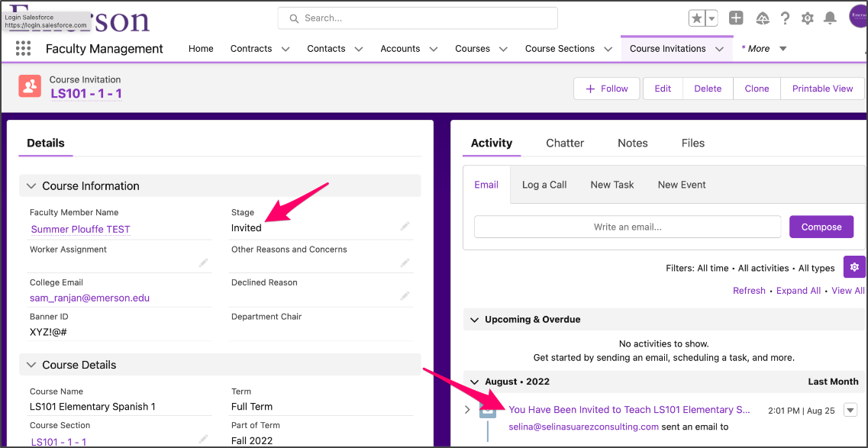
Task: Click the Course Invitation record icon
Action: [x=30, y=86]
